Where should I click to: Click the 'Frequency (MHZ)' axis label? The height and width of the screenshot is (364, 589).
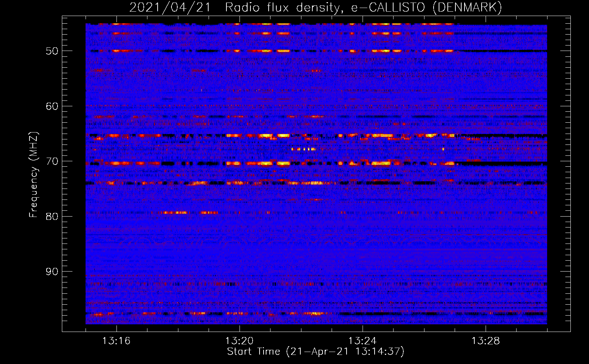click(x=33, y=175)
